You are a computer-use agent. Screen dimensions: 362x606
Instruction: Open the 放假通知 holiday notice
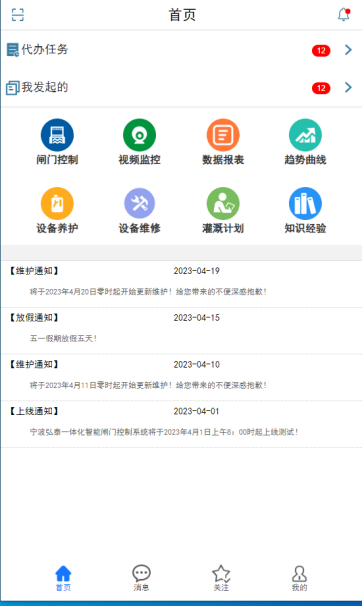point(181,330)
